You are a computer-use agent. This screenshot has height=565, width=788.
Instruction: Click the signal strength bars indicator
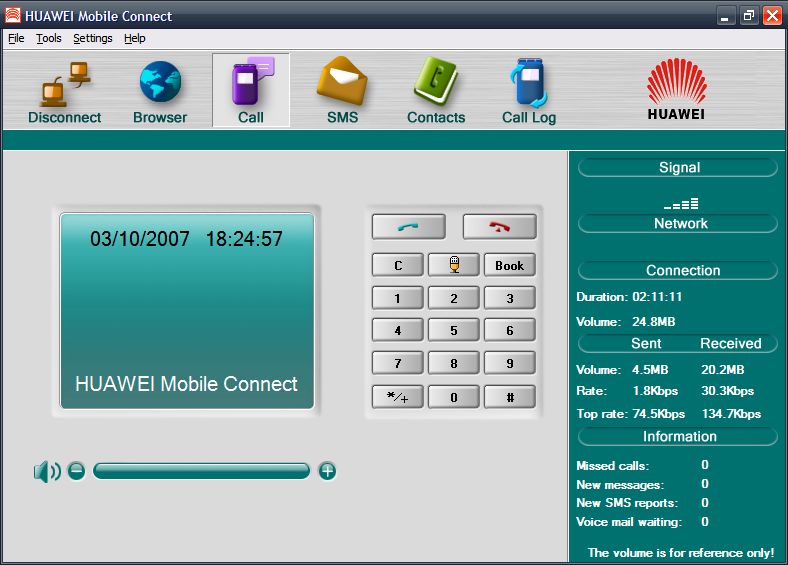point(681,204)
